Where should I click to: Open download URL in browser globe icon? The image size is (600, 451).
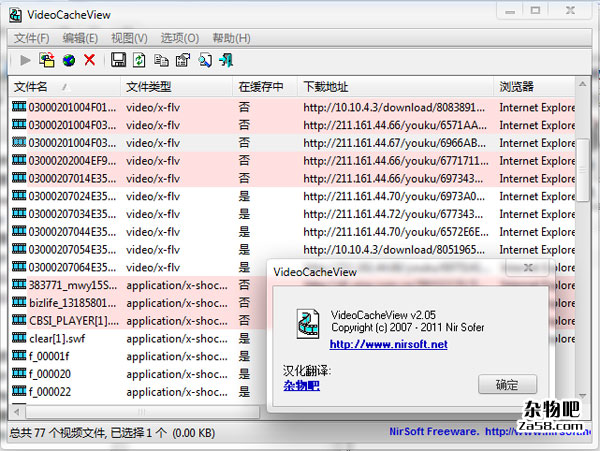[x=69, y=60]
